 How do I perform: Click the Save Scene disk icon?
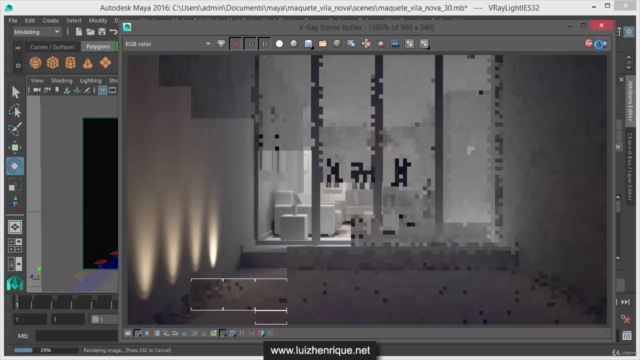[x=102, y=32]
